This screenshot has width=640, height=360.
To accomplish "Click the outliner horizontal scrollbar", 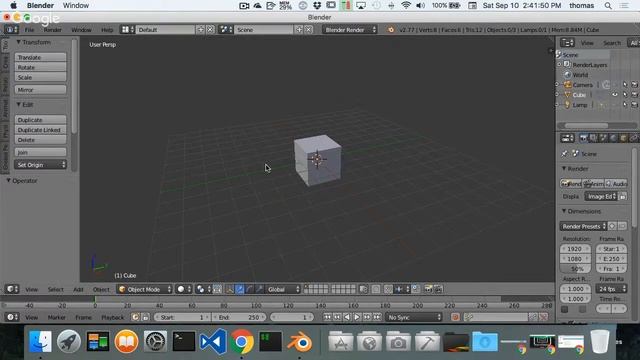I will tap(587, 125).
